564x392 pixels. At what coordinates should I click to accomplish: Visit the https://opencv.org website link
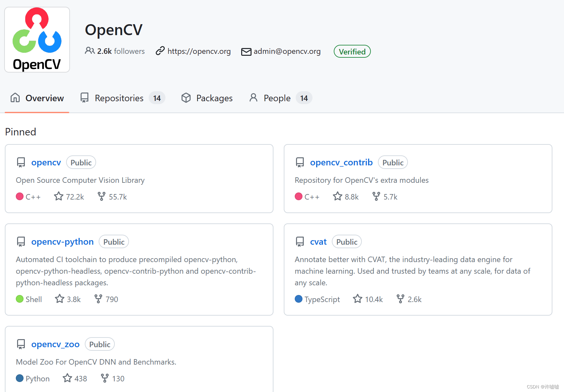coord(199,51)
